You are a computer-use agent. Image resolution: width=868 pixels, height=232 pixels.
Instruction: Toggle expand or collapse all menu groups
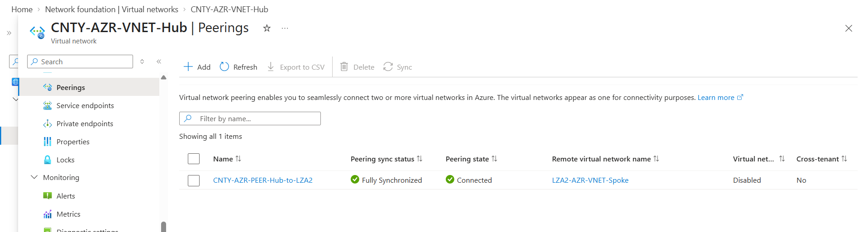pos(142,62)
